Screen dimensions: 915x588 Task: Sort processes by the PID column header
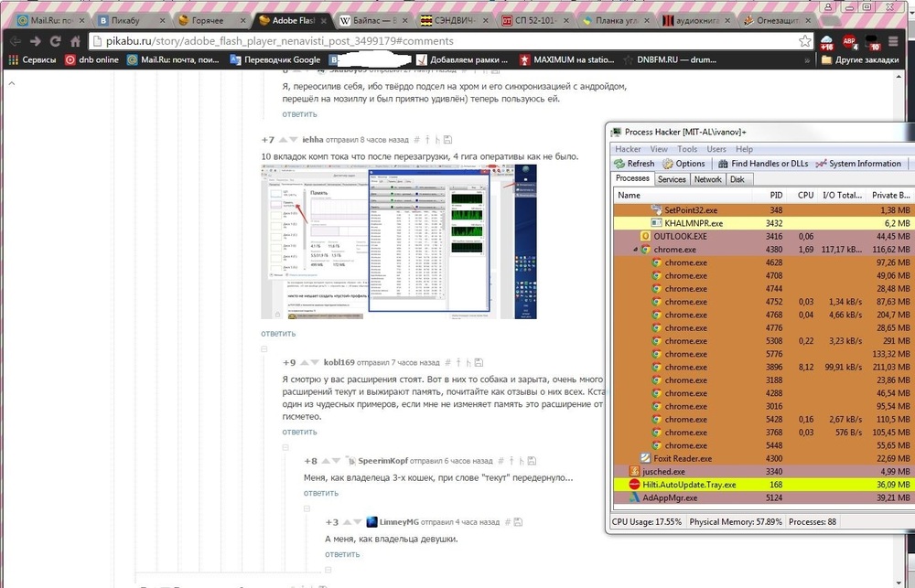pos(776,196)
